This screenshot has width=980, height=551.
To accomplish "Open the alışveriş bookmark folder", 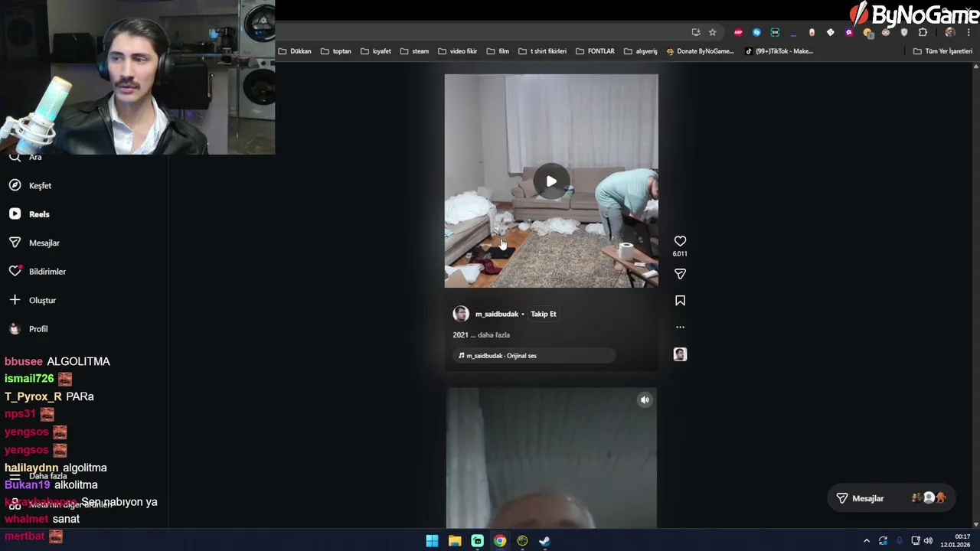I will [x=641, y=51].
